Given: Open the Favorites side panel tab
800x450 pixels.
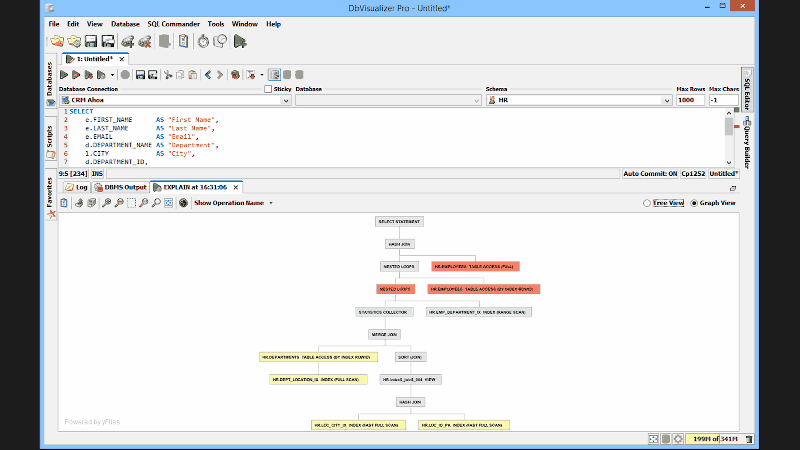Looking at the screenshot, I should (50, 198).
